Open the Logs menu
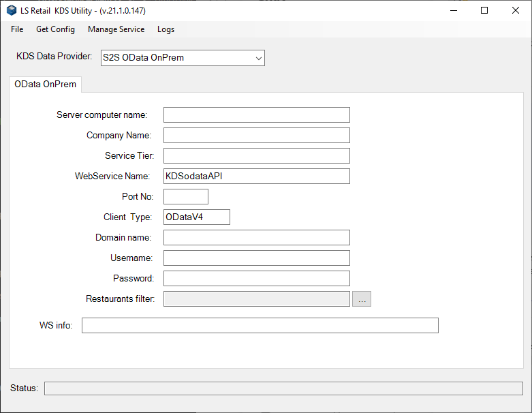The height and width of the screenshot is (413, 532). click(x=166, y=29)
